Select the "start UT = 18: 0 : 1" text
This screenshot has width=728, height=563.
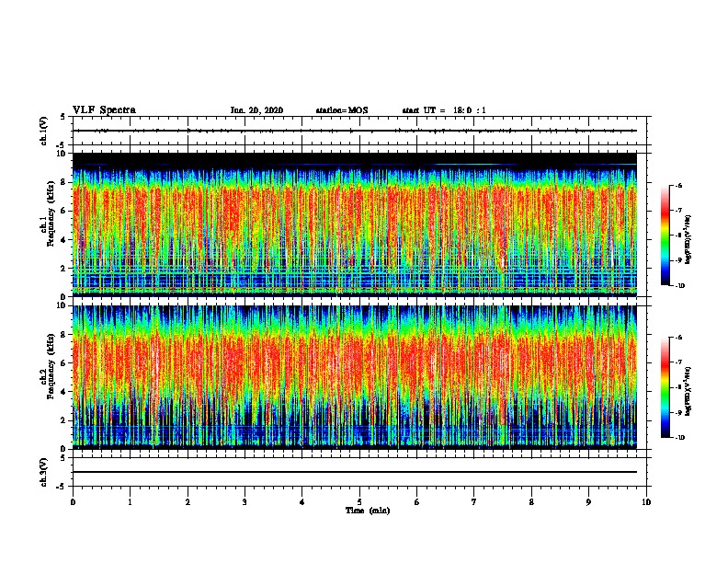tap(444, 110)
